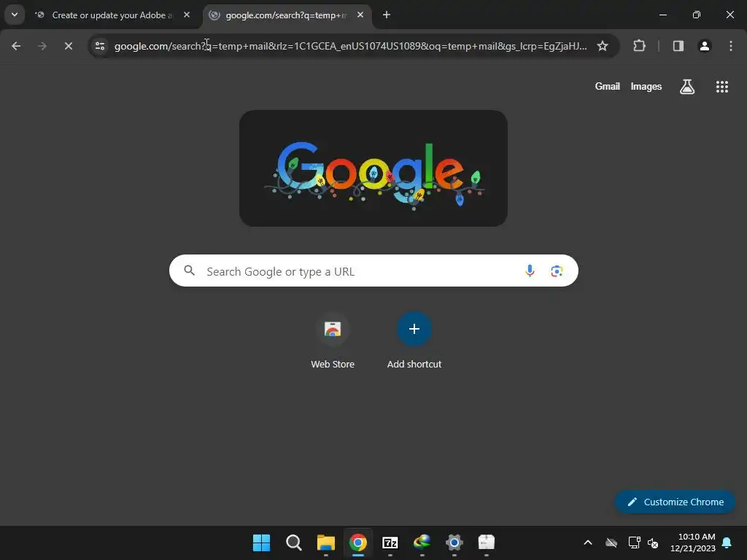Image resolution: width=747 pixels, height=560 pixels.
Task: Click the muted volume tray icon
Action: (x=653, y=542)
